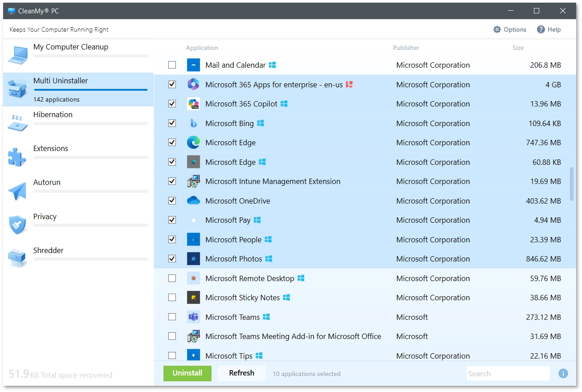Click the Microsoft OneDrive cloud icon

pyautogui.click(x=193, y=201)
